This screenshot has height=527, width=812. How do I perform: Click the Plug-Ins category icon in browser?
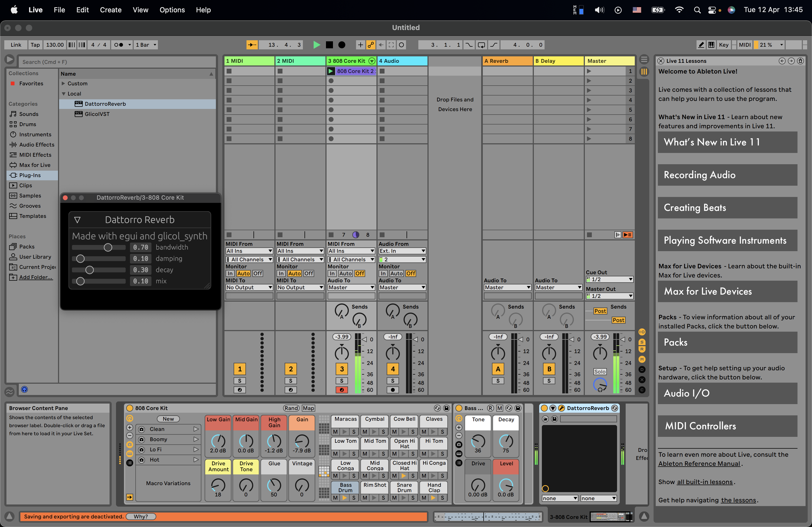click(13, 175)
